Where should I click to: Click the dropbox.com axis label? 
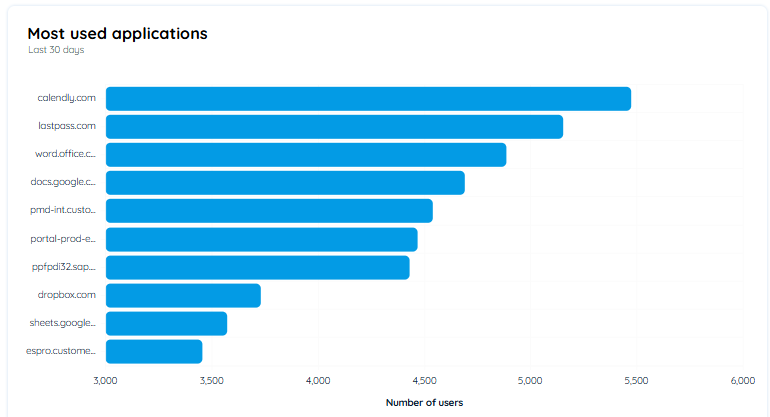tap(66, 295)
